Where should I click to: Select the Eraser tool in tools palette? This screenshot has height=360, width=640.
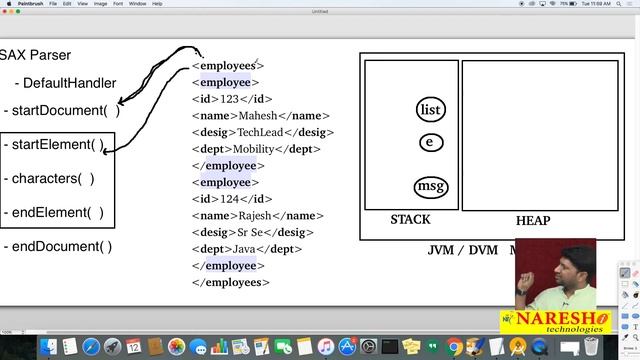636,273
